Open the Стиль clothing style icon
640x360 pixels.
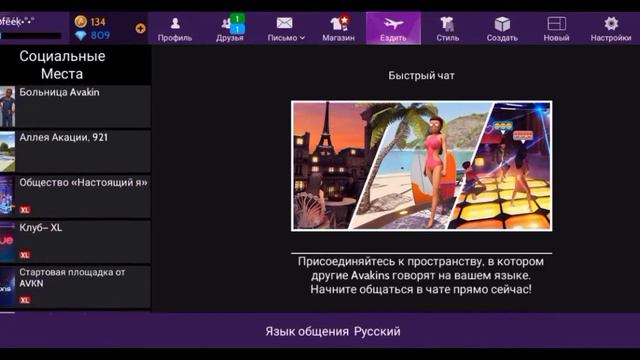coord(447,29)
